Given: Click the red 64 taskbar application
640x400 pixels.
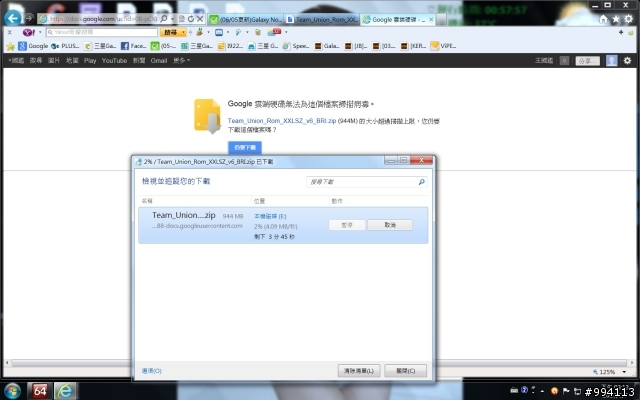Looking at the screenshot, I should 40,391.
